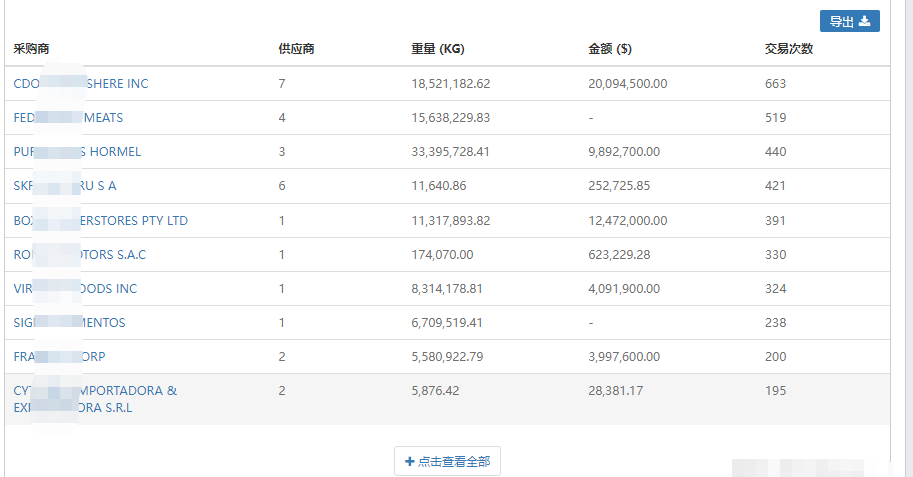Select the amount value 252,725.85

(620, 186)
